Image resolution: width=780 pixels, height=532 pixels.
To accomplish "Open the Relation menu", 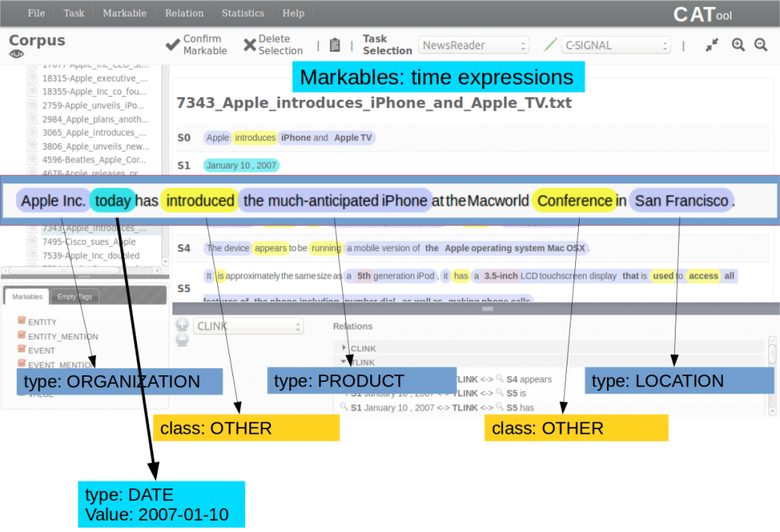I will tap(184, 14).
